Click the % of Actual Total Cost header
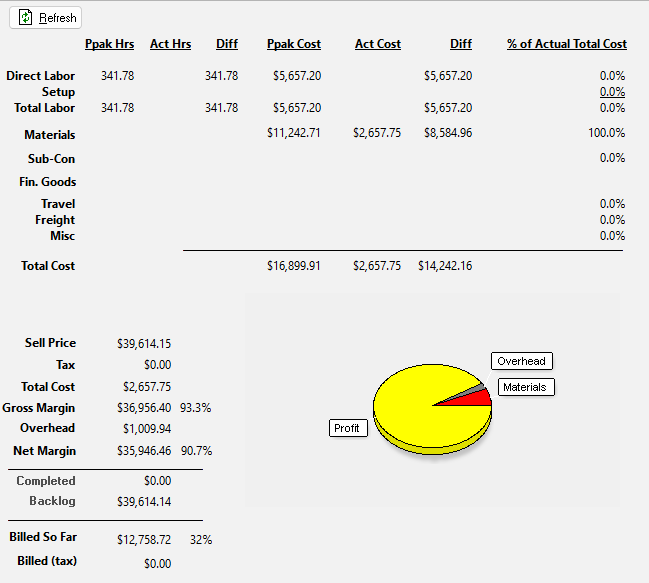This screenshot has width=649, height=583. click(567, 44)
